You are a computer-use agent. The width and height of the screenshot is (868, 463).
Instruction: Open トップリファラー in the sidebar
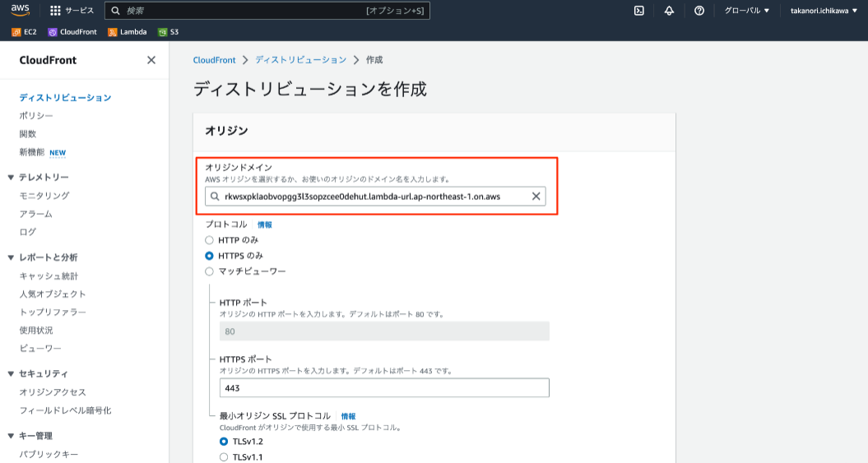(53, 312)
